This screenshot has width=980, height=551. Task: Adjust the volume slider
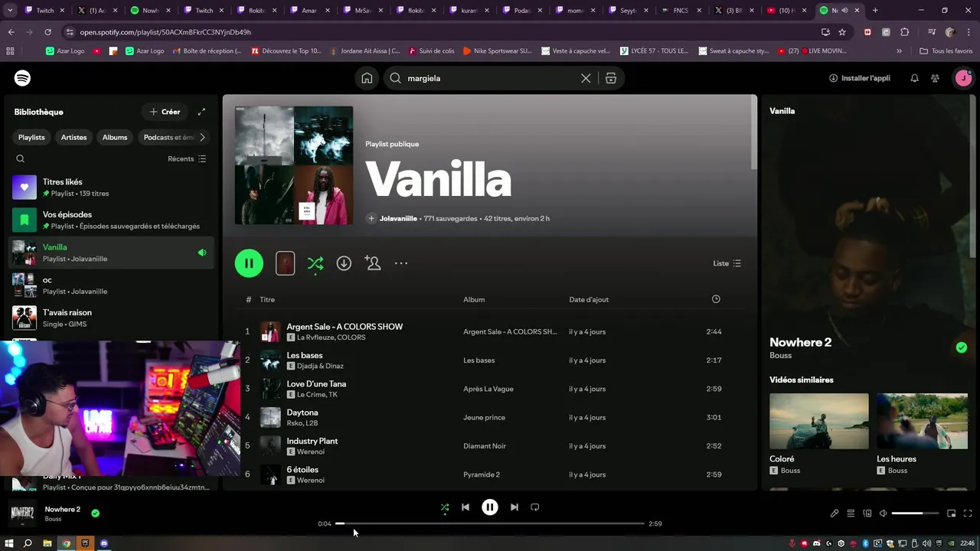pos(915,514)
